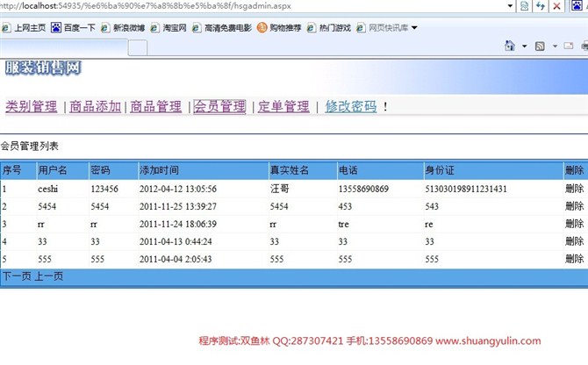The image size is (588, 365).
Task: Open the dropdown arrow next to Home icon
Action: coord(524,46)
